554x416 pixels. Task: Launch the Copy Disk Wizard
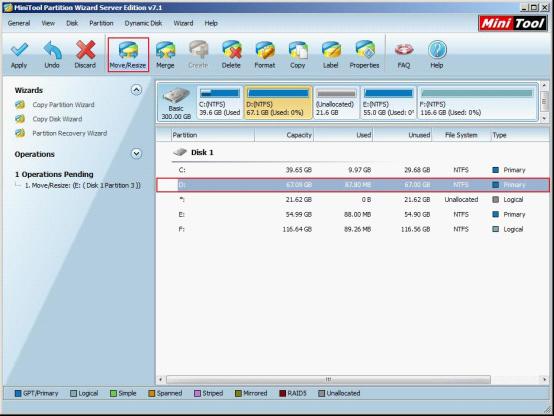coord(57,119)
